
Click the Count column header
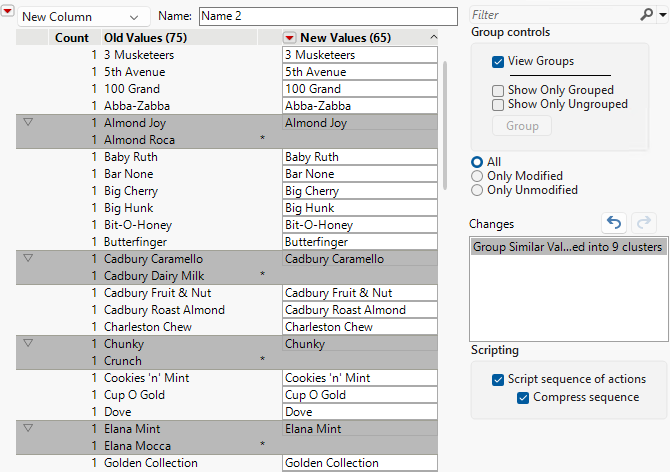(71, 38)
